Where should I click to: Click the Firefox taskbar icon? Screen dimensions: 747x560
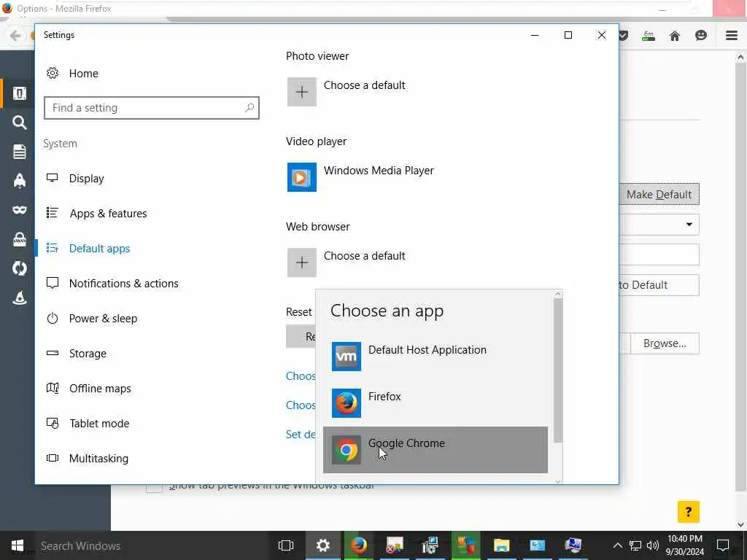coord(358,545)
